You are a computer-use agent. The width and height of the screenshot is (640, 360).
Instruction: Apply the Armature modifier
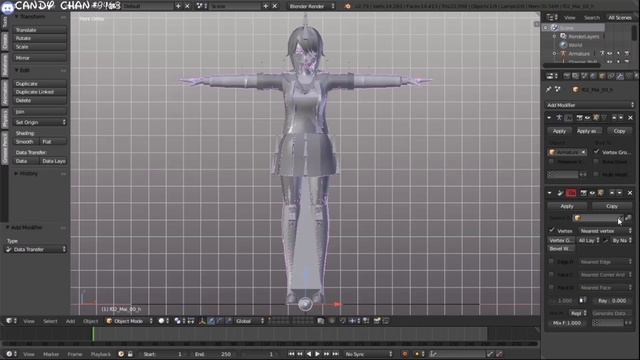point(559,131)
